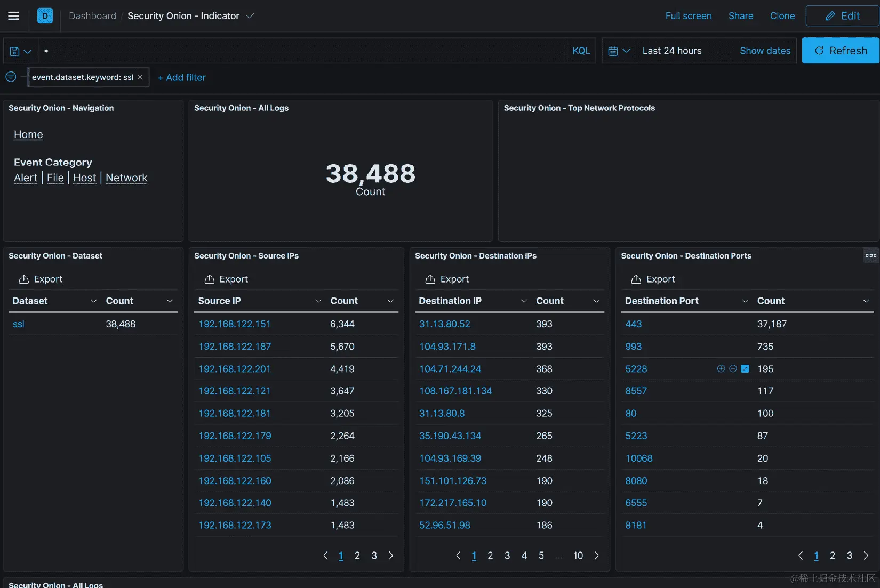Go to previous page of Destination Ports
Viewport: 880px width, 588px height.
point(801,555)
